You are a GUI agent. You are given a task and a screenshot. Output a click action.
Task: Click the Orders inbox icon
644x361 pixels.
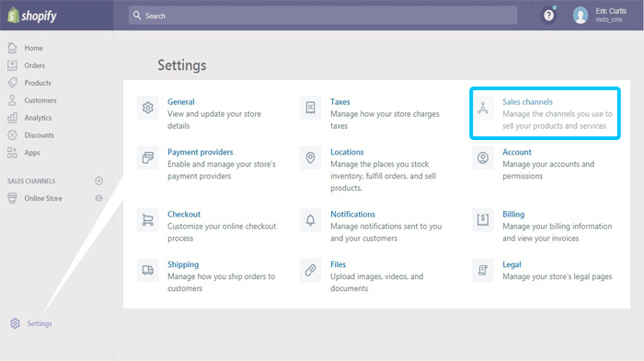point(12,65)
